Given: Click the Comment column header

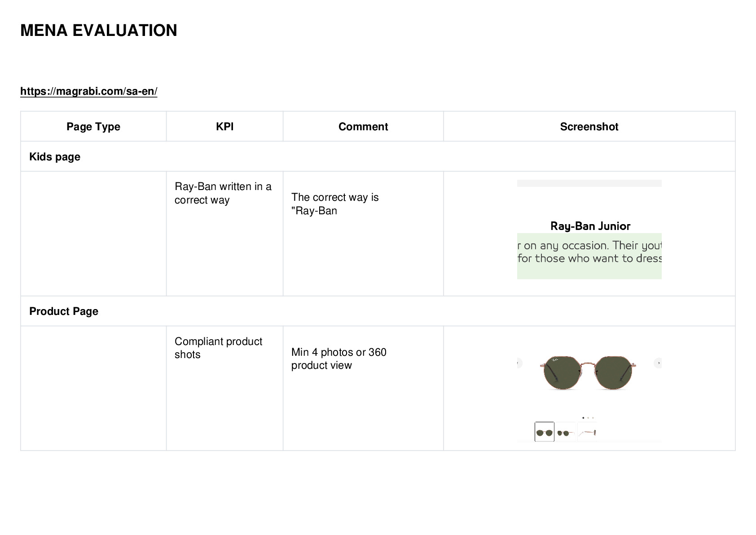Looking at the screenshot, I should tap(363, 127).
